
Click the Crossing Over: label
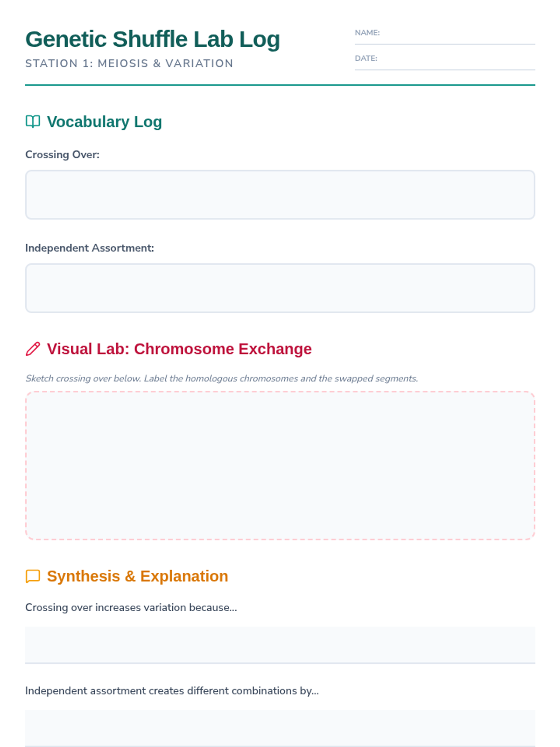pos(63,155)
